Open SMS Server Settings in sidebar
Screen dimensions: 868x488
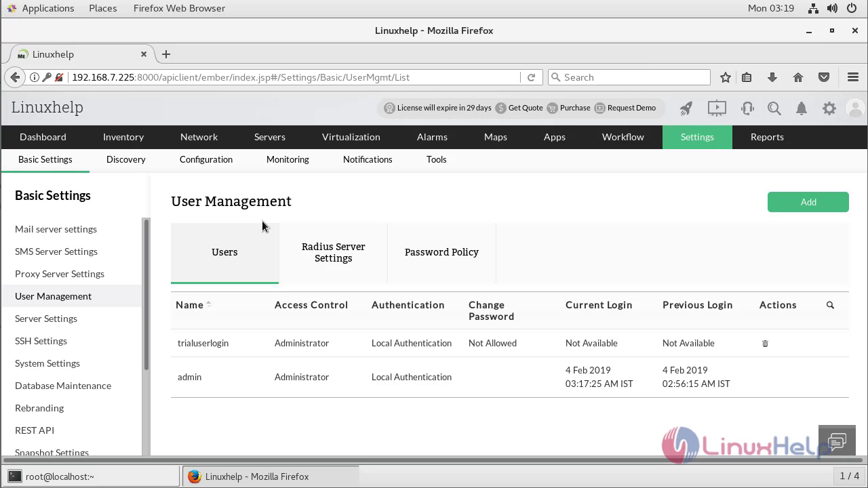tap(56, 251)
